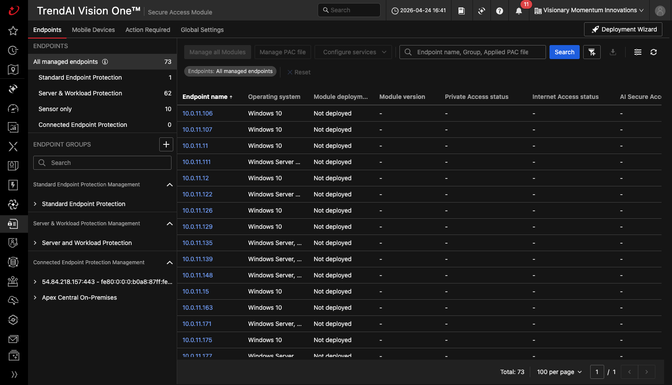This screenshot has width=672, height=385.
Task: Click the blue Search button
Action: (x=564, y=52)
